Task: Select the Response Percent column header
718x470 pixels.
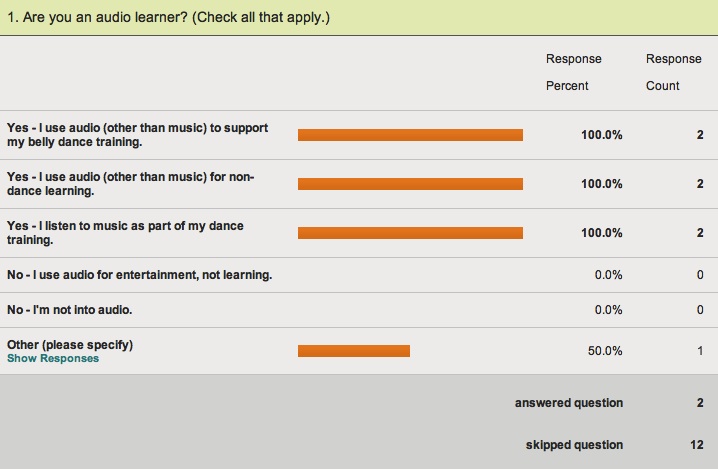Action: coord(573,72)
